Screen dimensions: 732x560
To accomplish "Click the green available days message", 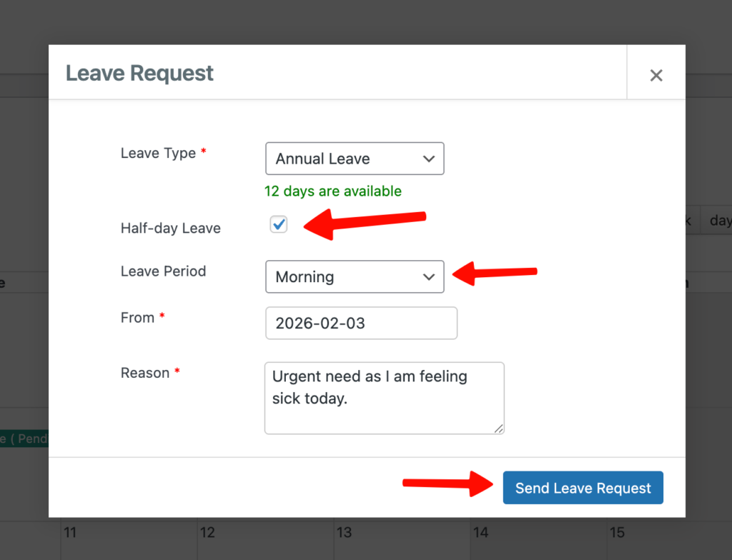I will [333, 191].
